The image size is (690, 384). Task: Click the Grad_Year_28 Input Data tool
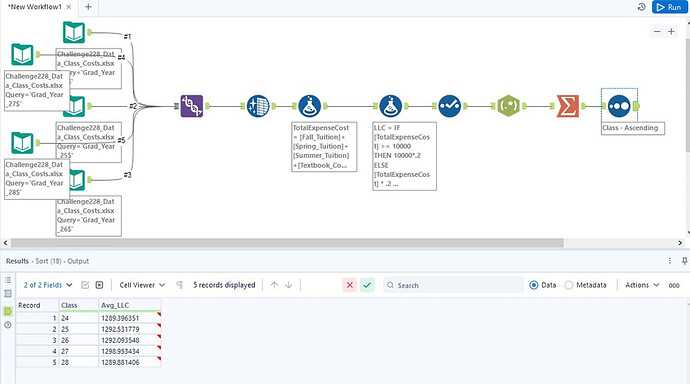point(22,143)
